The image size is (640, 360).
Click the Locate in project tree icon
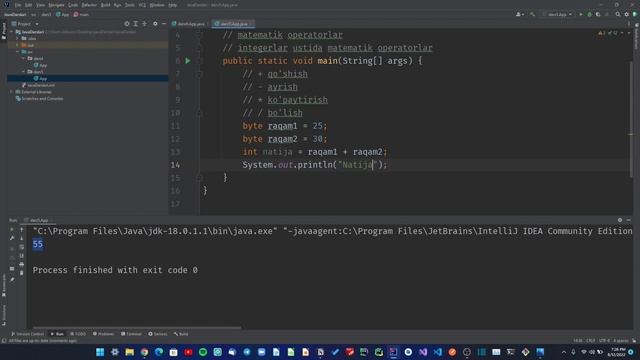click(127, 24)
